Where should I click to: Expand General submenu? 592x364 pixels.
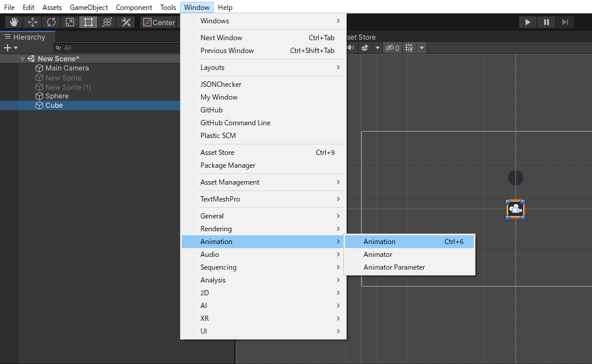coord(263,216)
